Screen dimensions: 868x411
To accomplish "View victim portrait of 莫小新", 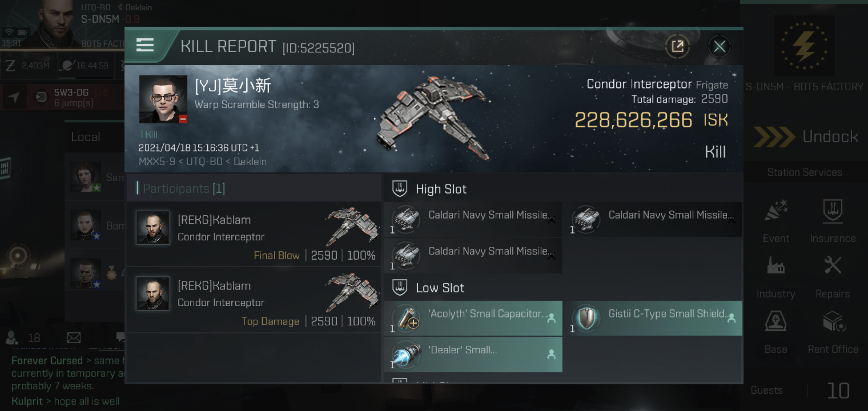I will 163,99.
